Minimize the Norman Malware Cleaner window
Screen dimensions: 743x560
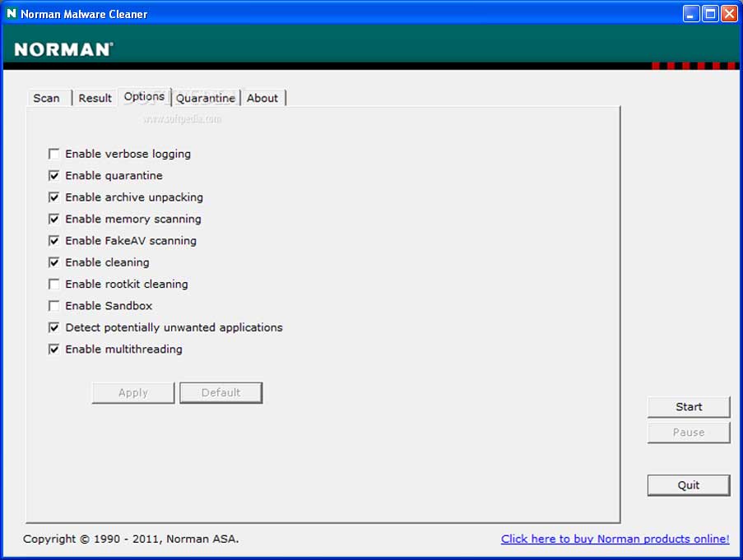(691, 14)
